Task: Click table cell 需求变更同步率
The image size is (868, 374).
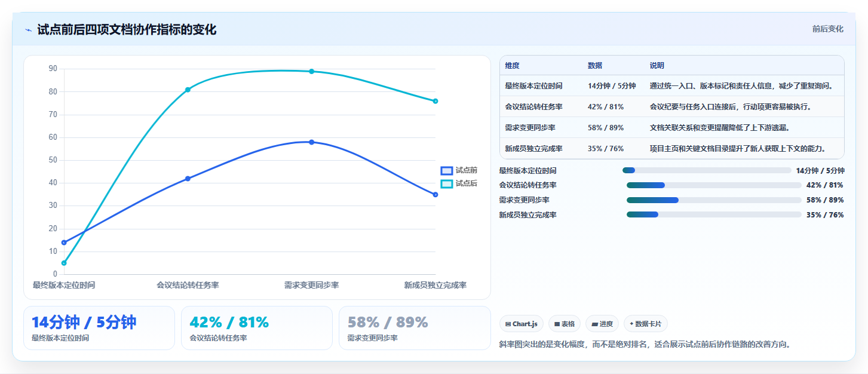Action: (x=530, y=128)
